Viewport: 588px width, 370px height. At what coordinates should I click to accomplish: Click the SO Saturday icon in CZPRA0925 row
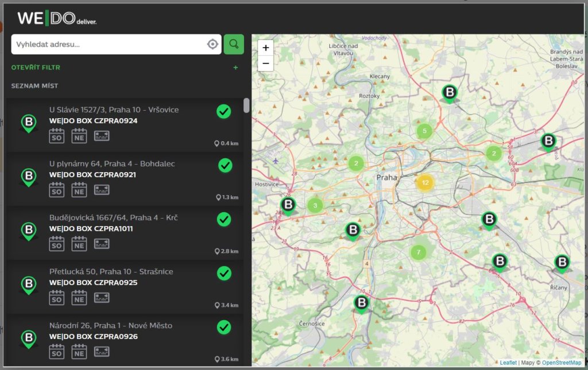(x=57, y=298)
